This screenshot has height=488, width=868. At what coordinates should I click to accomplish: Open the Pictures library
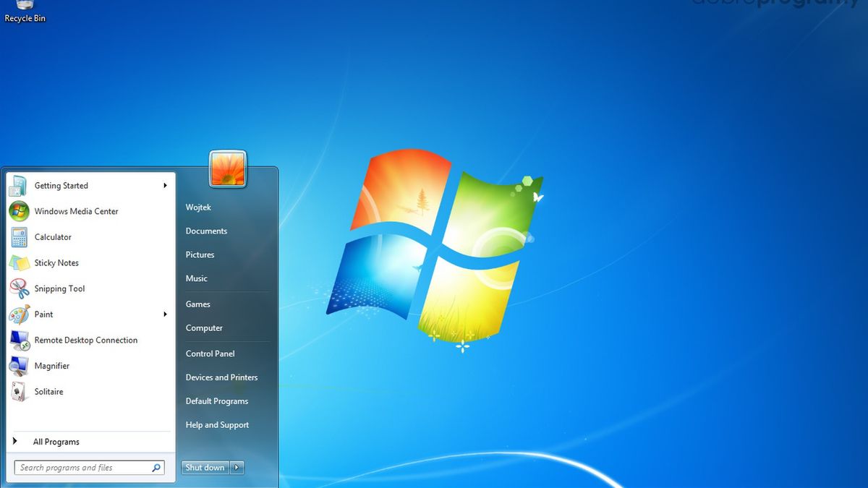(x=200, y=255)
